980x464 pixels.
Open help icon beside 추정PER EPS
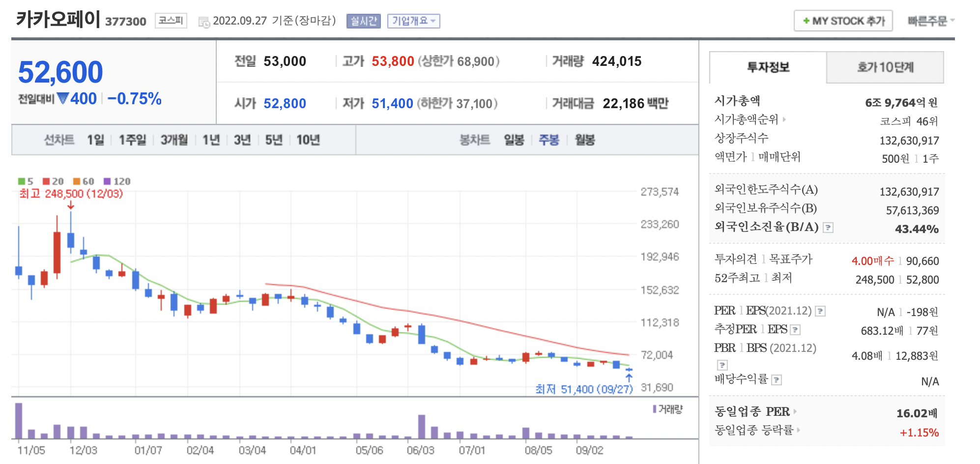796,330
